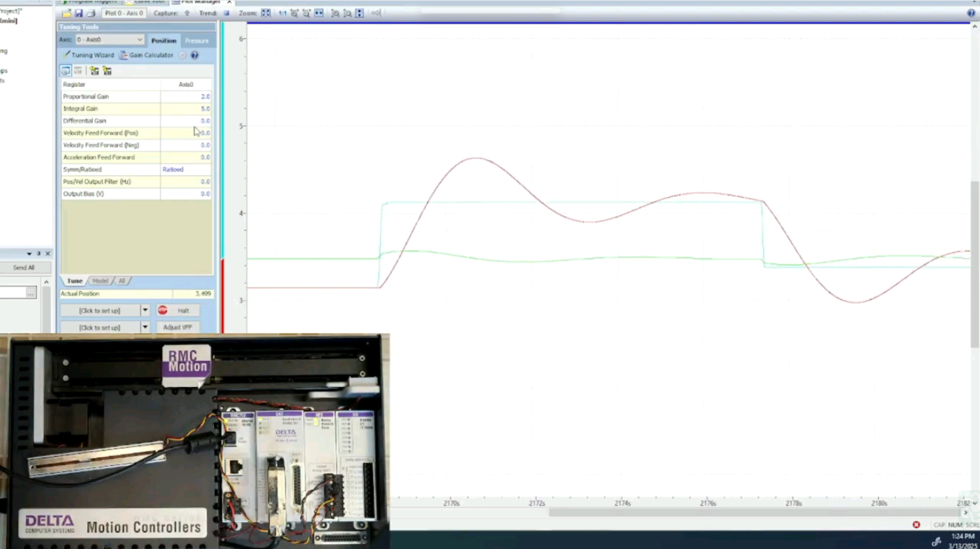Click the browse ellipsis button
The image size is (980, 549).
[x=30, y=293]
